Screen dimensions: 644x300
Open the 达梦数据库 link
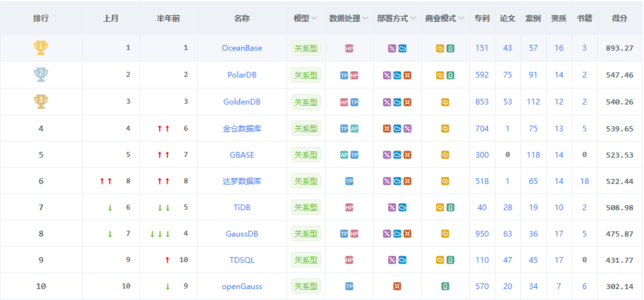(242, 181)
